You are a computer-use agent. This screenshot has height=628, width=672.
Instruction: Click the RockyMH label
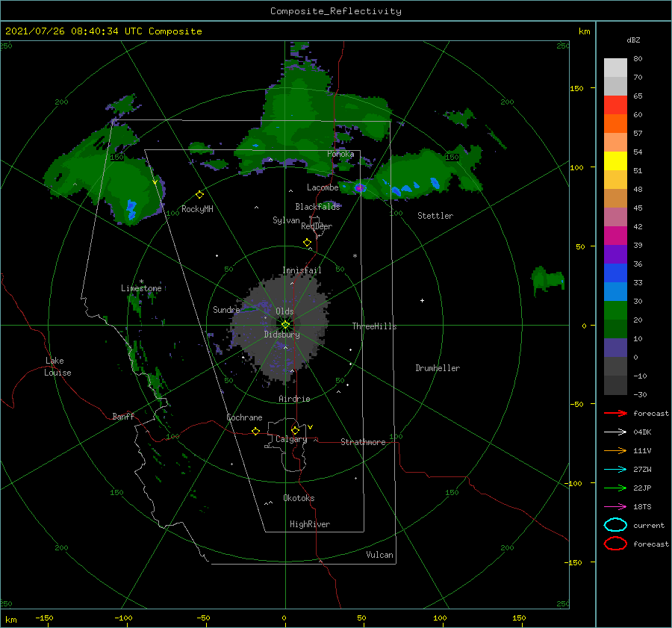pos(197,209)
